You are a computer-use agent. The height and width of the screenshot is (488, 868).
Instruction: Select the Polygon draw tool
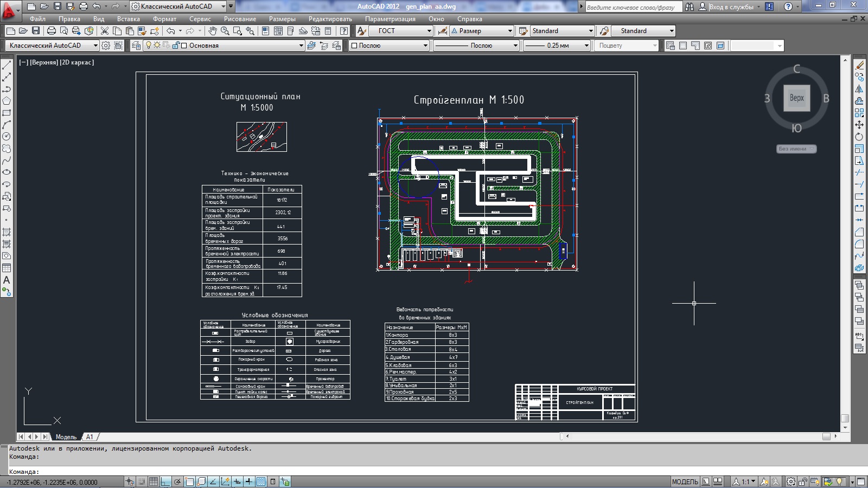[7, 101]
